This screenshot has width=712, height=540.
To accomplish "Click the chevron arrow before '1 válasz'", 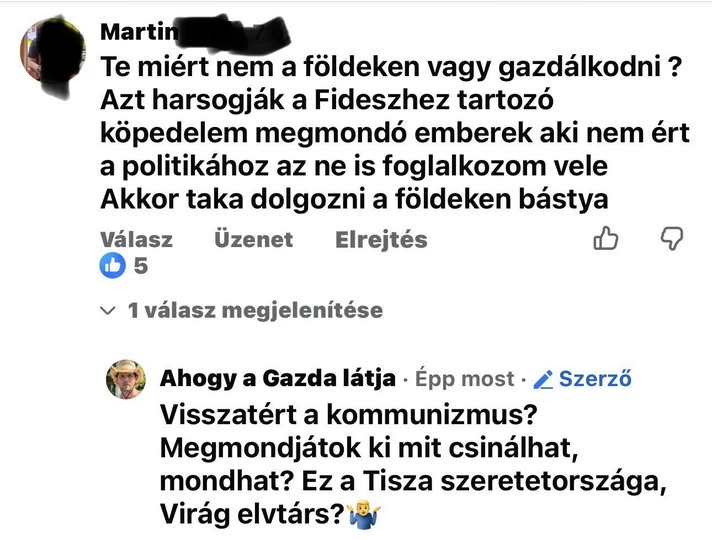I will (x=110, y=311).
